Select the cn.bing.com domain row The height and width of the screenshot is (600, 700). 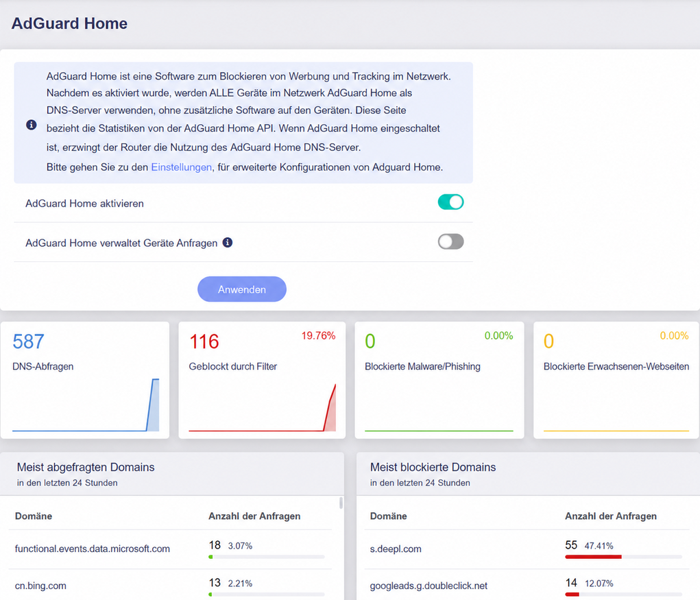point(169,585)
